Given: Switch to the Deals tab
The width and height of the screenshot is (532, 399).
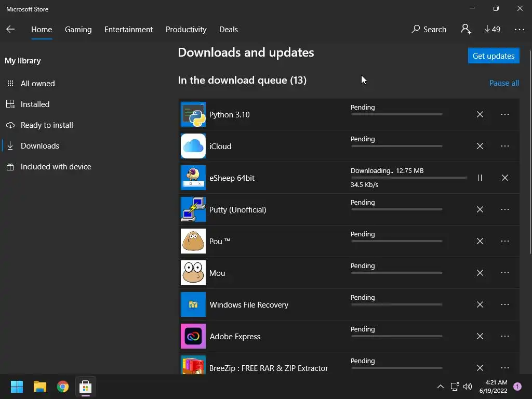Looking at the screenshot, I should coord(229,30).
